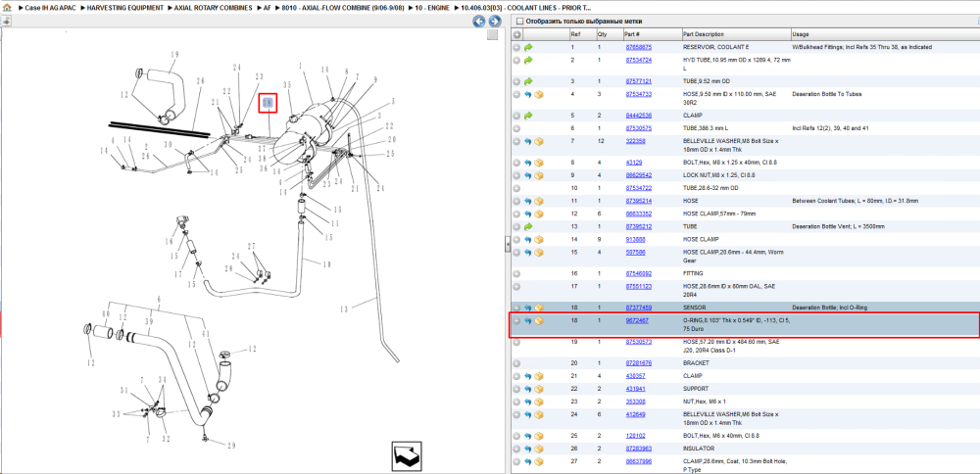Click green arrow for CLAMP 84442536

pyautogui.click(x=529, y=116)
